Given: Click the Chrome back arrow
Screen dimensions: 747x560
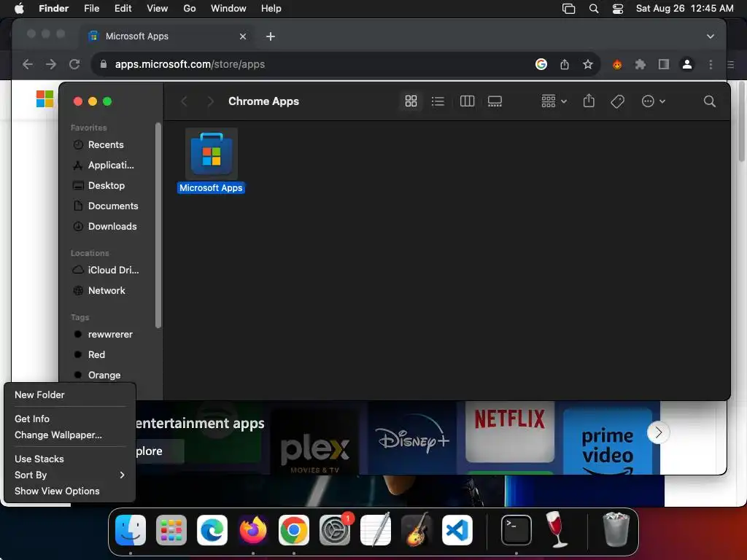Looking at the screenshot, I should click(x=28, y=64).
